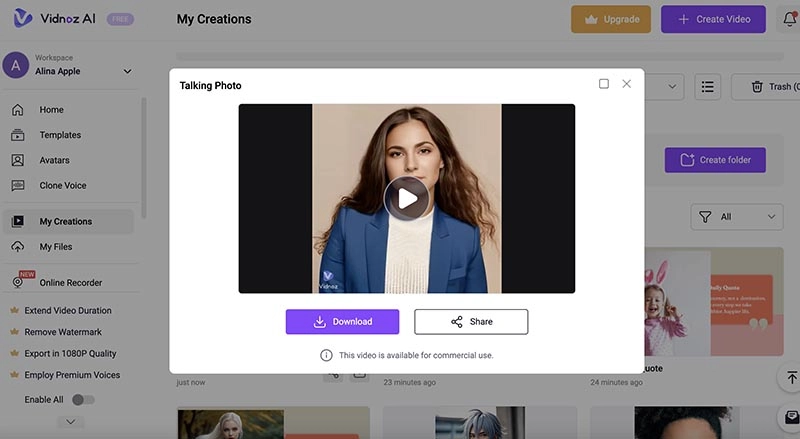Expand the Alina Apple workspace dropdown
800x439 pixels.
[127, 71]
